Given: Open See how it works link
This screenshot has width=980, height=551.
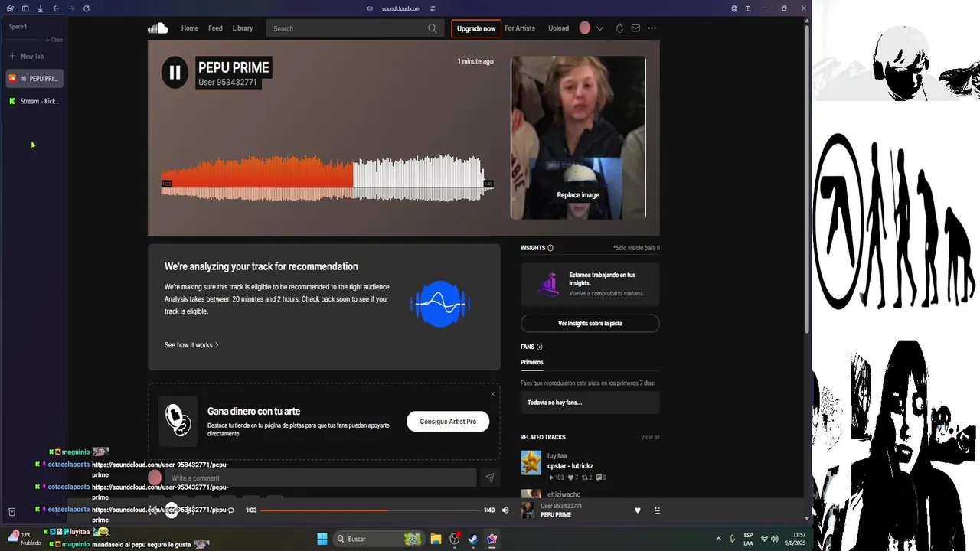Looking at the screenshot, I should [x=191, y=345].
